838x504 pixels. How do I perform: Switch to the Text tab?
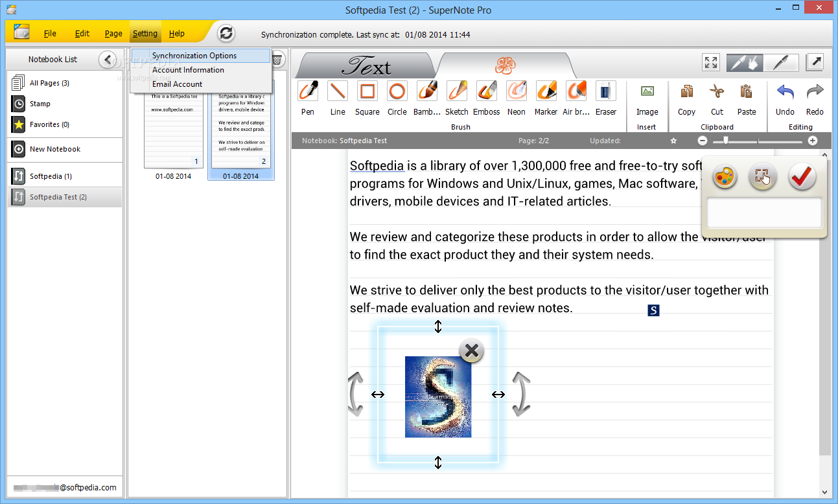click(x=366, y=65)
